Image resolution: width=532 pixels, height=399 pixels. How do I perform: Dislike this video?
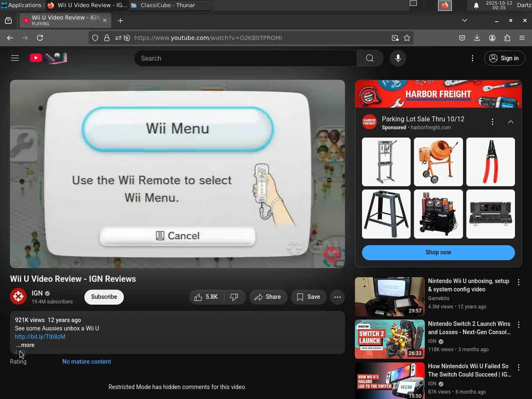point(234,297)
